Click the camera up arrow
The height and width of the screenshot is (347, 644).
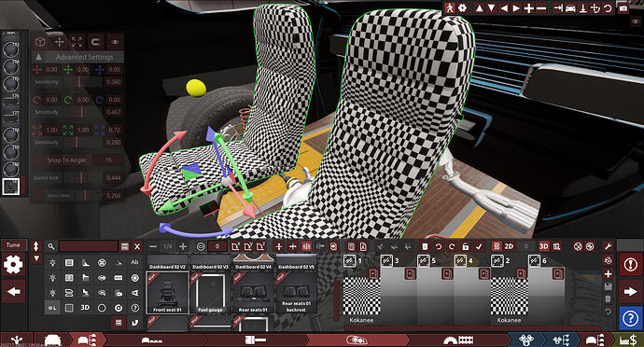pyautogui.click(x=480, y=8)
